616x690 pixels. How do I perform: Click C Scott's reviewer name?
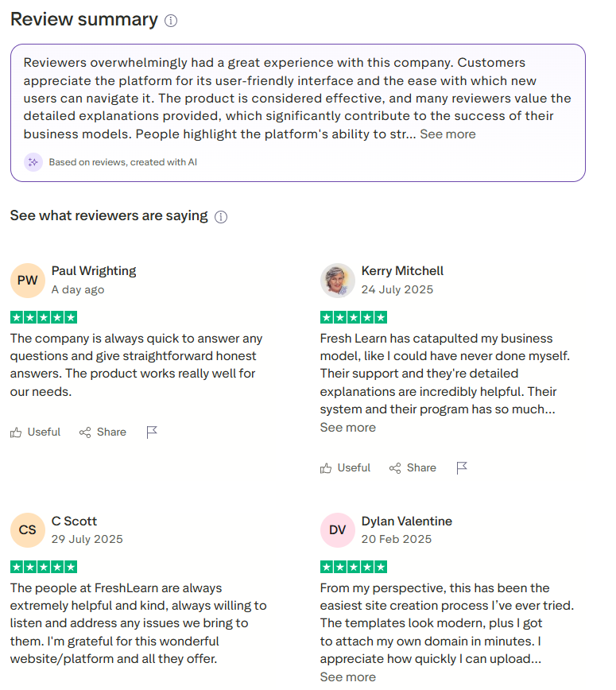pyautogui.click(x=73, y=521)
